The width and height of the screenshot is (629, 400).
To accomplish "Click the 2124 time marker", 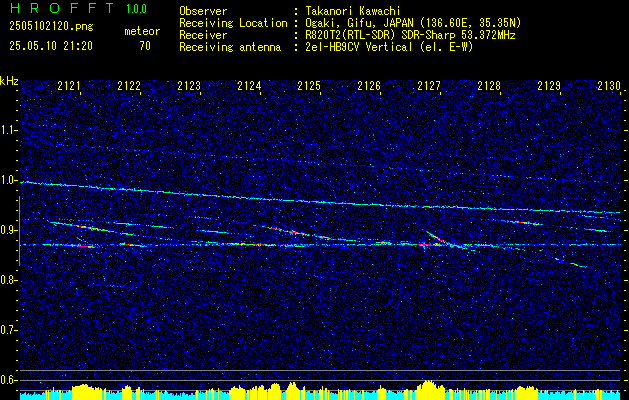I will [249, 86].
